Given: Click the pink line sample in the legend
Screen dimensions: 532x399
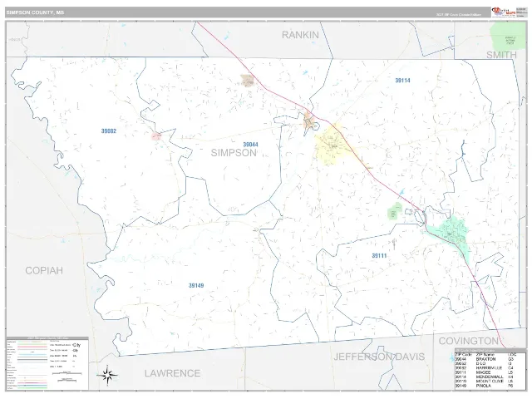Looking at the screenshot, I should pos(32,347).
